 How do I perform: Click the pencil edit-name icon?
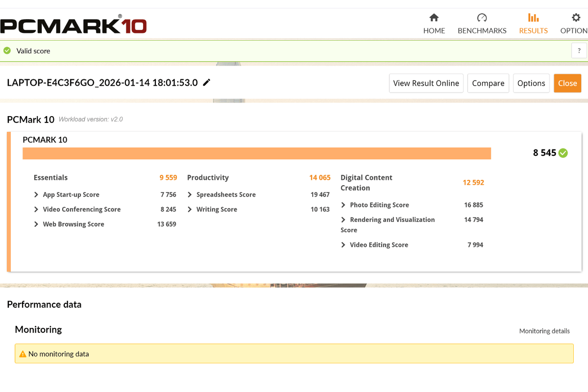point(207,82)
